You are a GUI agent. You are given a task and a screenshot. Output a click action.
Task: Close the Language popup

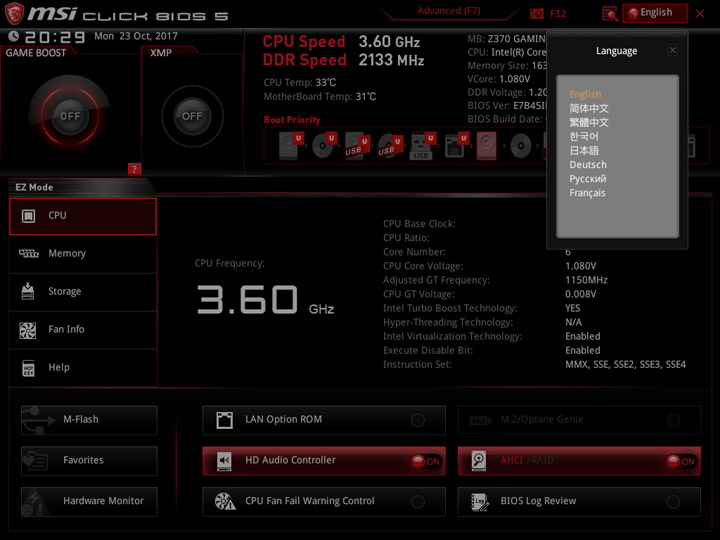click(673, 50)
